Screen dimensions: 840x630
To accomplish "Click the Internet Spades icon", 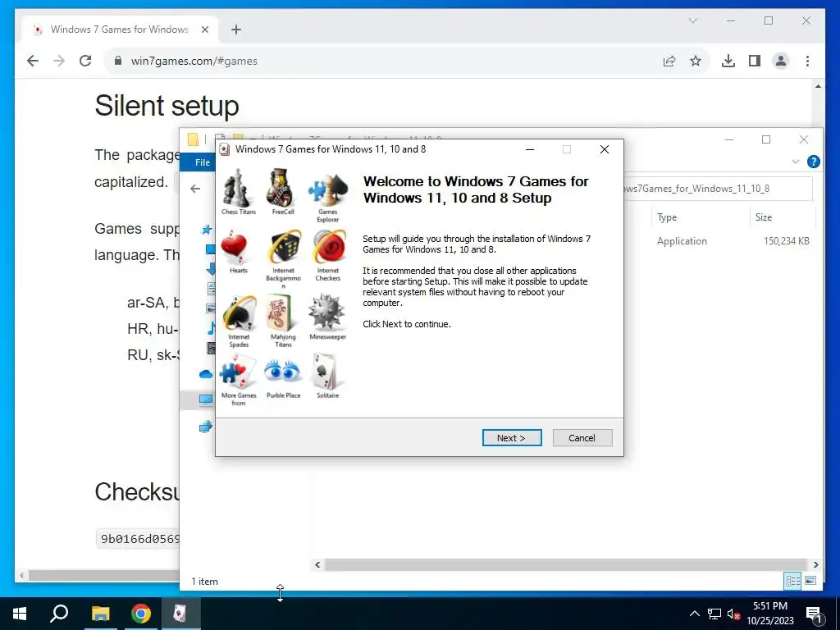I will [239, 313].
